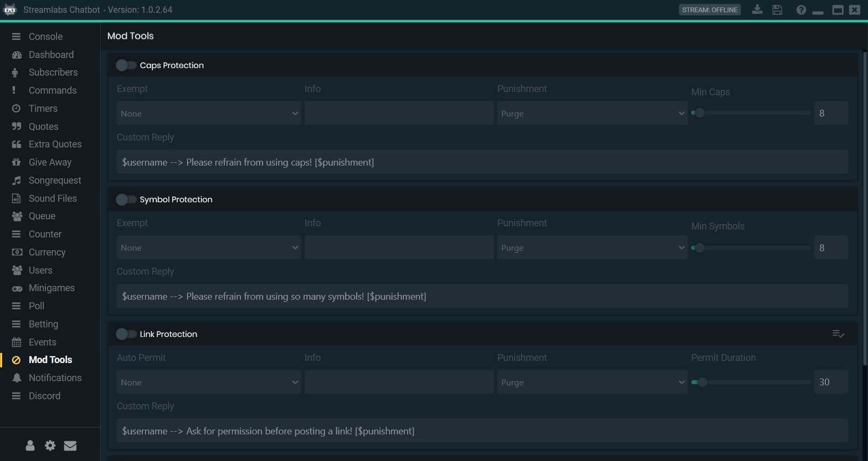Enable the Caps Protection toggle
The image size is (868, 461).
coord(126,65)
